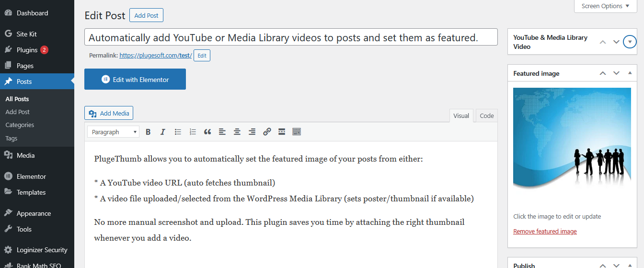Click into the post title field
The image size is (644, 268).
click(291, 37)
